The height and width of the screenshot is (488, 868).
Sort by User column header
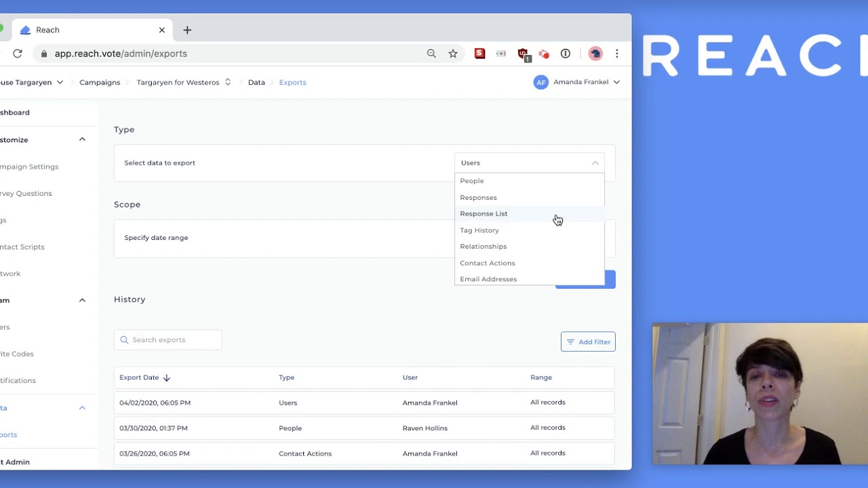tap(410, 378)
